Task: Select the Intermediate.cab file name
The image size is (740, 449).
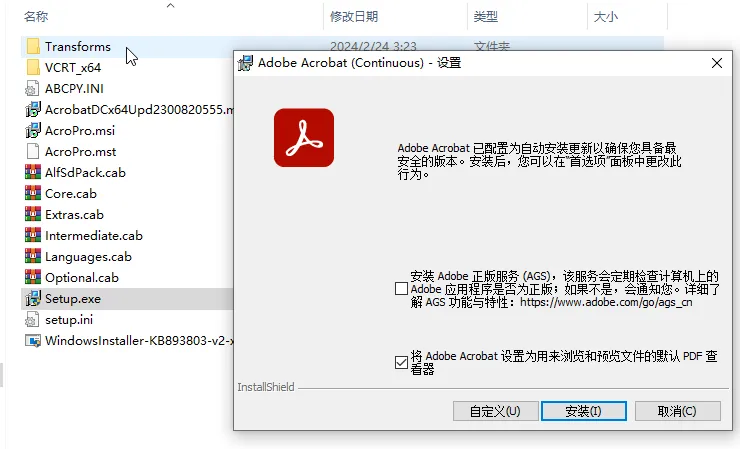Action: click(94, 236)
